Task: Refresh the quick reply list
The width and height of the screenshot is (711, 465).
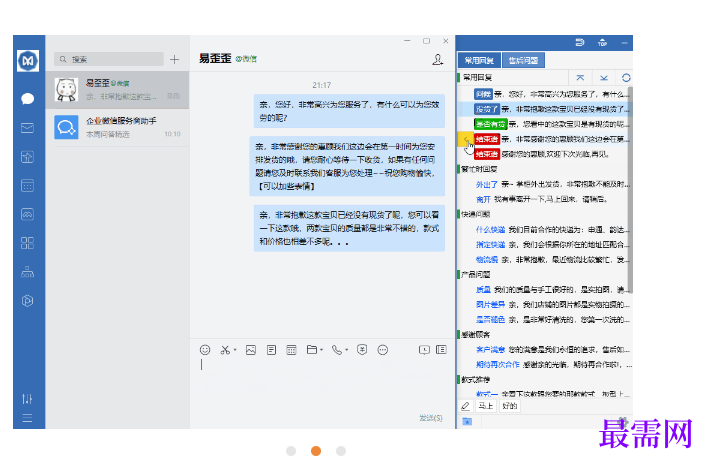Action: pos(626,78)
